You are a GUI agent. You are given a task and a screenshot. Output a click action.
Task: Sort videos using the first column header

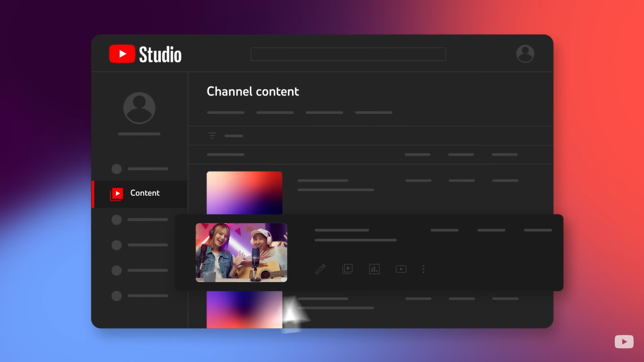point(226,154)
